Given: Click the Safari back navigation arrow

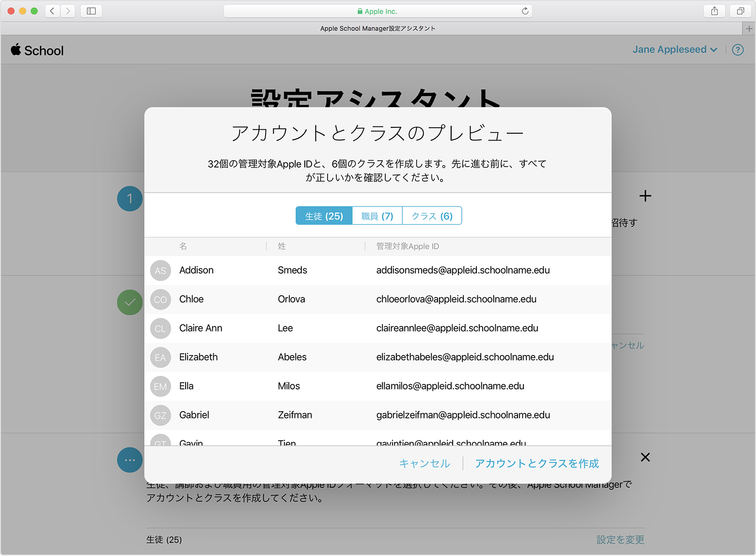Looking at the screenshot, I should tap(52, 11).
